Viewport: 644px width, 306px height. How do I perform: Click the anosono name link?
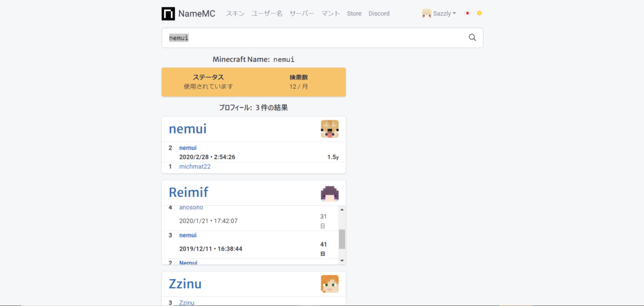click(191, 207)
